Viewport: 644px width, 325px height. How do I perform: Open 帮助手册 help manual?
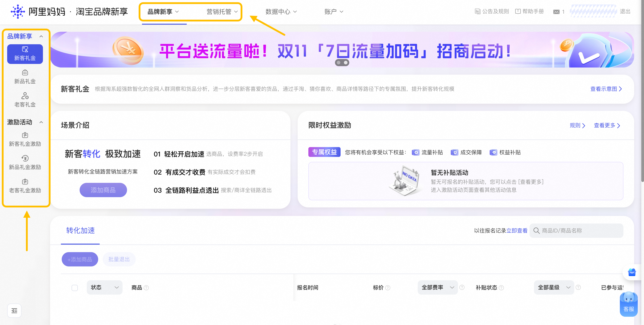[x=530, y=11]
